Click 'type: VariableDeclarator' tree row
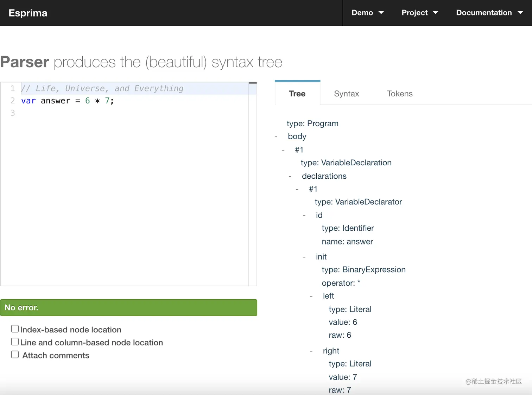This screenshot has width=532, height=395. [x=358, y=202]
